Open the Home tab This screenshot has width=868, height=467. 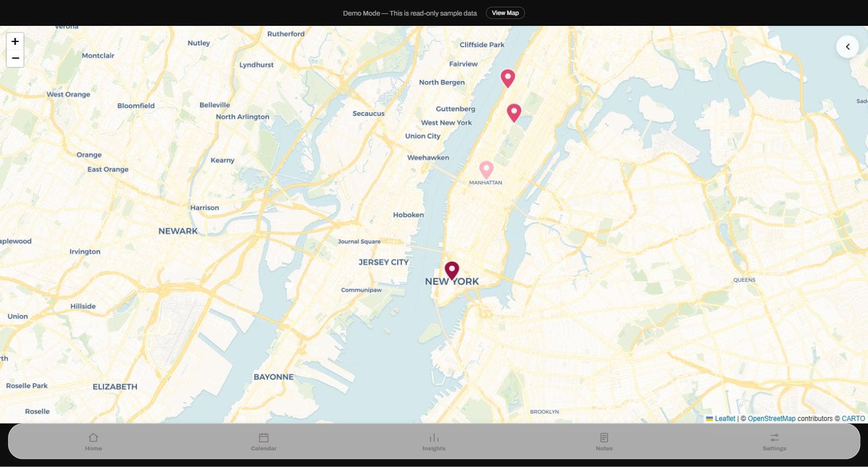pos(93,442)
